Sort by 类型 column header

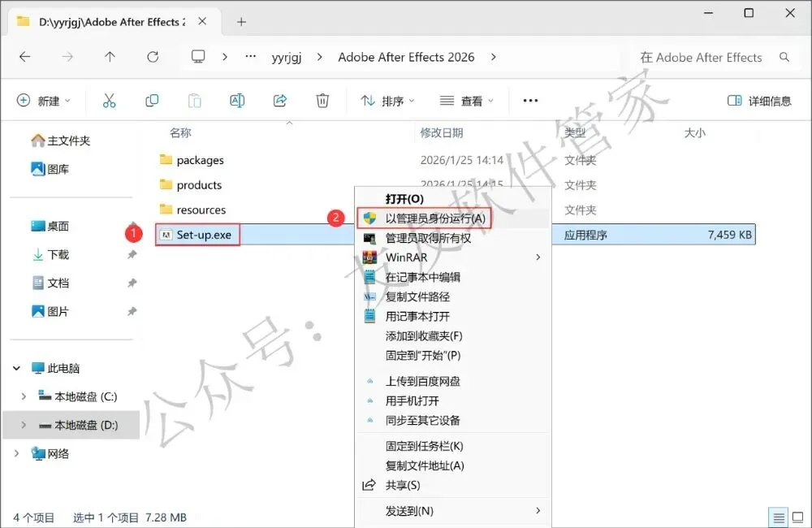pos(575,132)
